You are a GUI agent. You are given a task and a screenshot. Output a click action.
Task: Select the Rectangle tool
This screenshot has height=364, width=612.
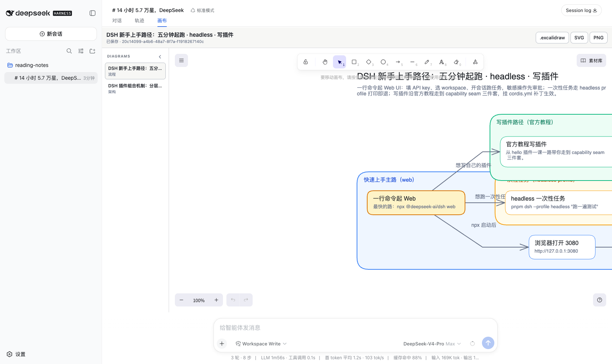[354, 62]
